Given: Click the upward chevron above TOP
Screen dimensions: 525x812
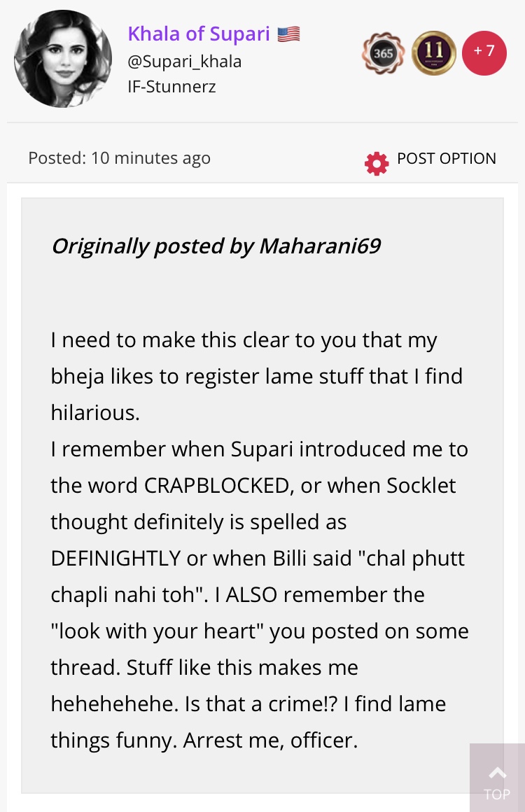Looking at the screenshot, I should 497,773.
